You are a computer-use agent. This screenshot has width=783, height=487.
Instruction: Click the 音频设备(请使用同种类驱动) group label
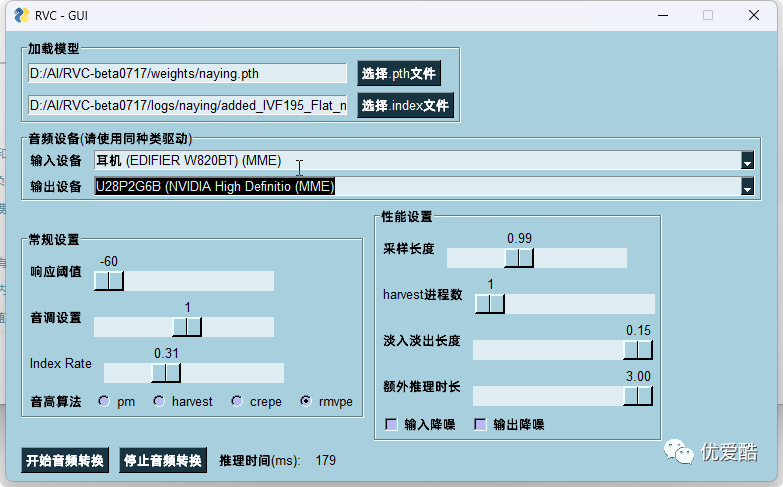pyautogui.click(x=110, y=138)
